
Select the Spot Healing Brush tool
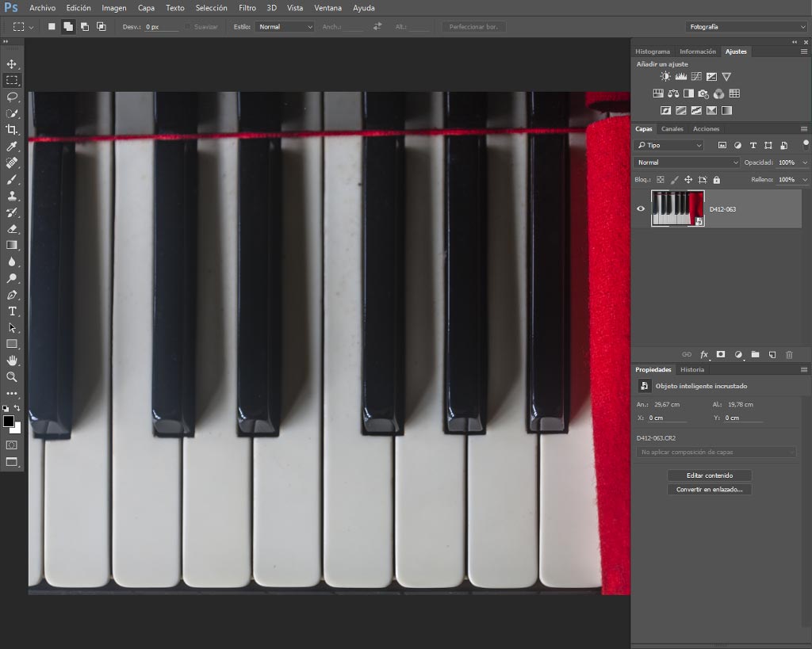(11, 162)
